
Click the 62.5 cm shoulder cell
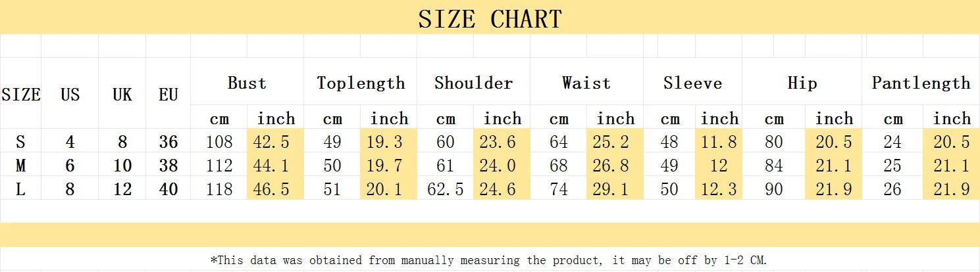tap(446, 190)
